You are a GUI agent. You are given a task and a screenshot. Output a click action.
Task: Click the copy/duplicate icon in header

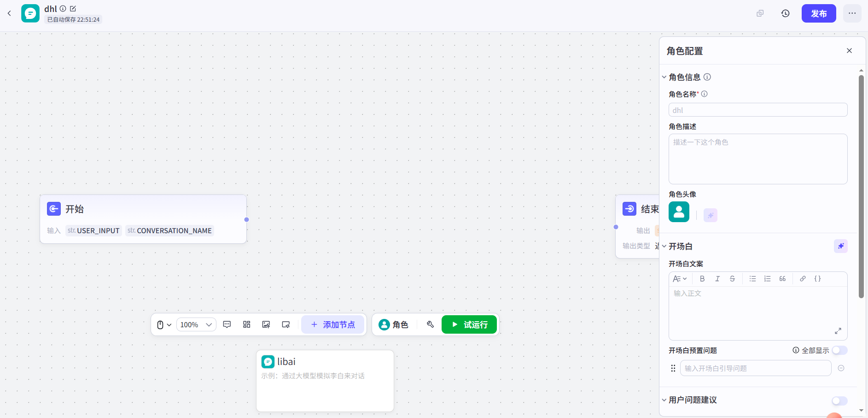(760, 13)
